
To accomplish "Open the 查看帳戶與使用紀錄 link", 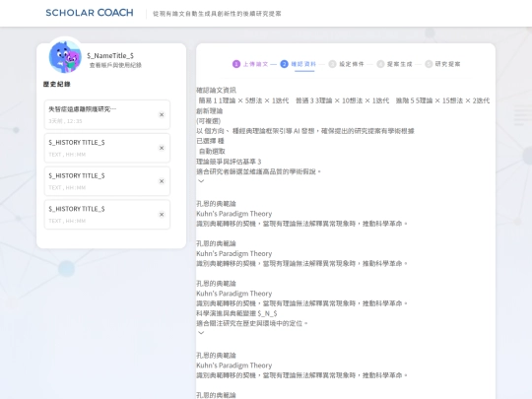I will (x=115, y=65).
